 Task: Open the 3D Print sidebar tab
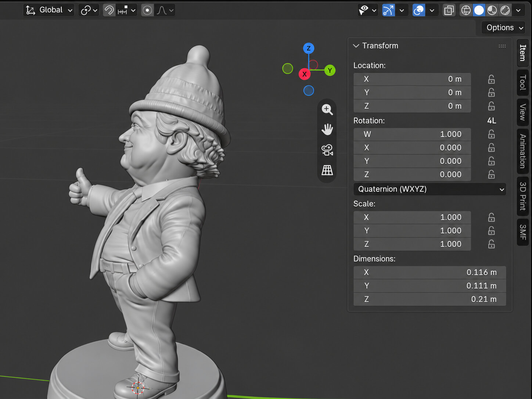click(x=522, y=196)
